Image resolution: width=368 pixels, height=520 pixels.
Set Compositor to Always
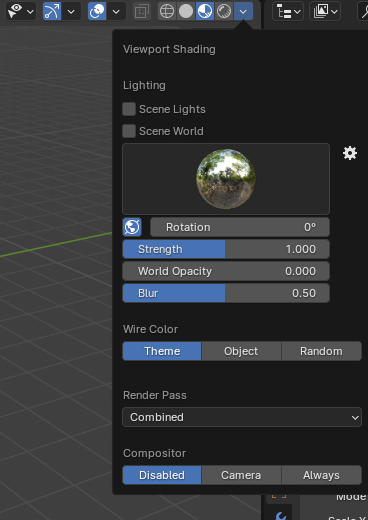322,475
